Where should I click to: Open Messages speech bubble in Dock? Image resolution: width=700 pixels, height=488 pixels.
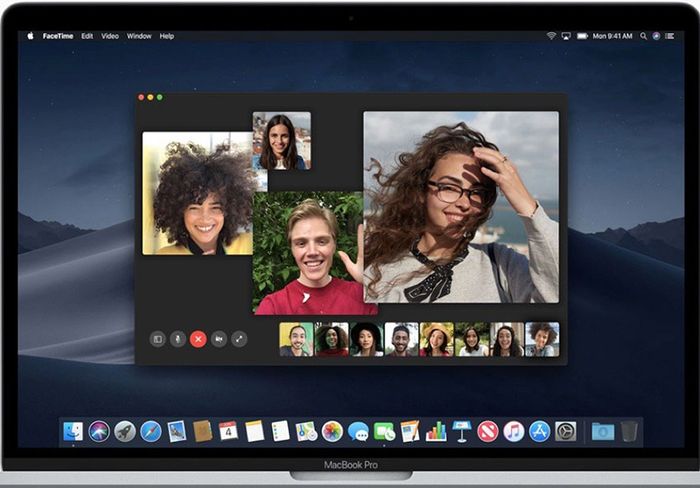pyautogui.click(x=358, y=432)
